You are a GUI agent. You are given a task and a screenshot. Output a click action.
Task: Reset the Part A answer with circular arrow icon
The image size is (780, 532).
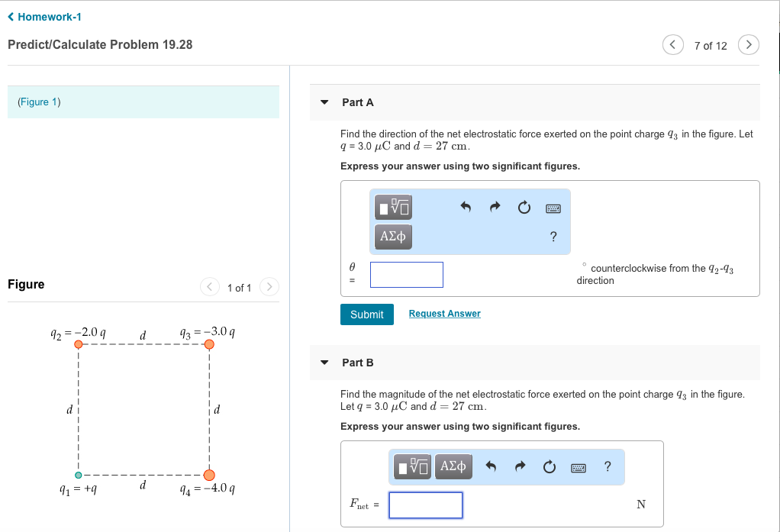(x=524, y=206)
